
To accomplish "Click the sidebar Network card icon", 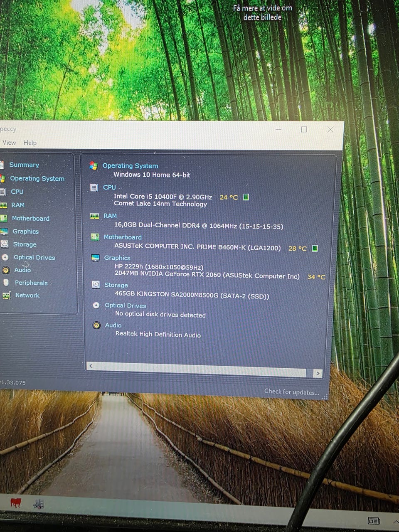I will click(7, 296).
